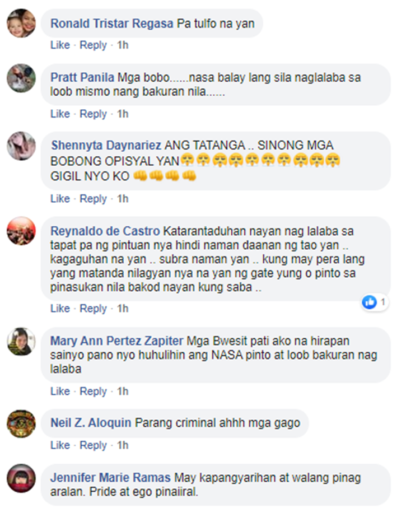This screenshot has width=420, height=508.
Task: Open Ronald Tristar Regasa name link
Action: [x=112, y=24]
